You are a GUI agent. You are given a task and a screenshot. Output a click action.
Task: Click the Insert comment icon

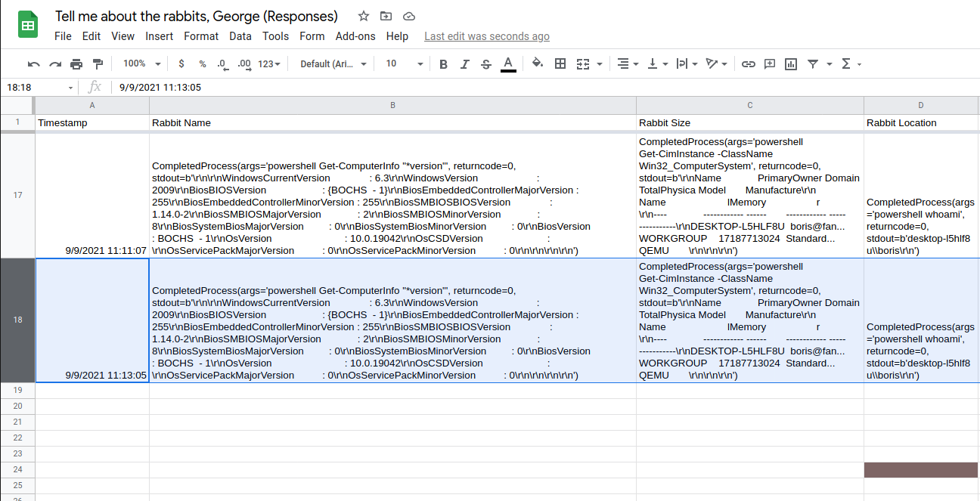tap(770, 64)
